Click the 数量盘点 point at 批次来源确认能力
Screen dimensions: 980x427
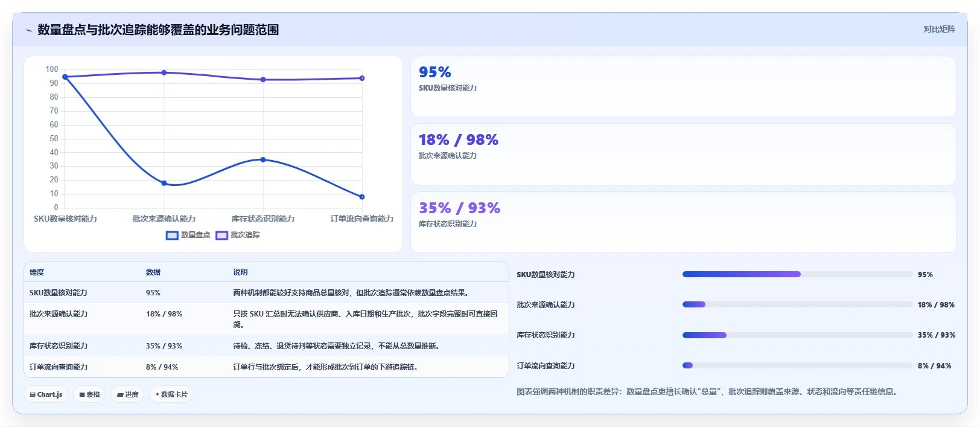(164, 183)
